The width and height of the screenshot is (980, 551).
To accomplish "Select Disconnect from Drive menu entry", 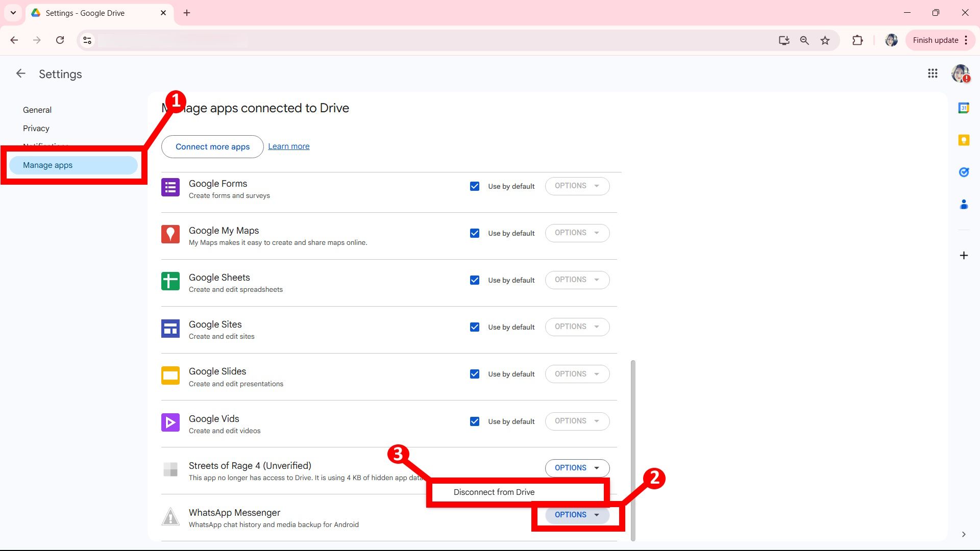I will pyautogui.click(x=494, y=492).
